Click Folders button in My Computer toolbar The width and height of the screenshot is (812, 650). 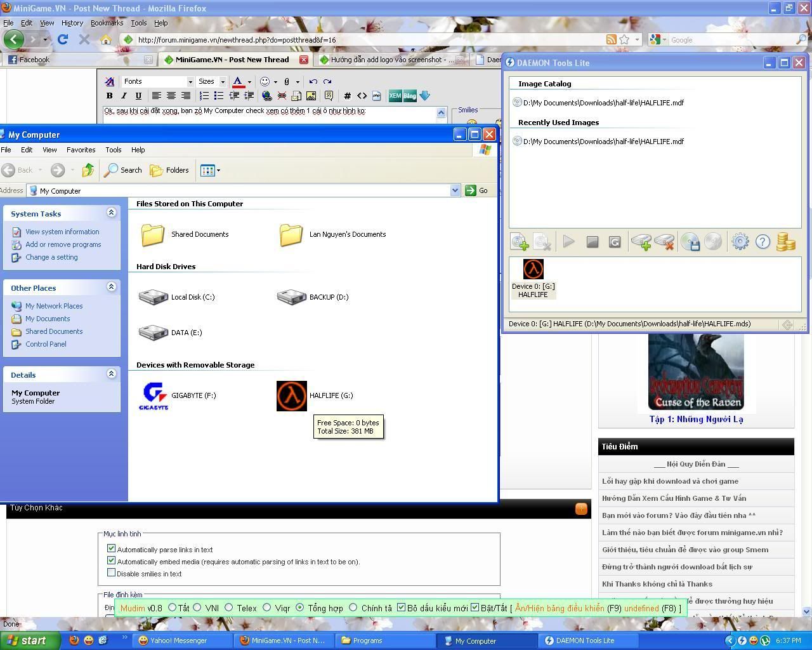click(169, 170)
